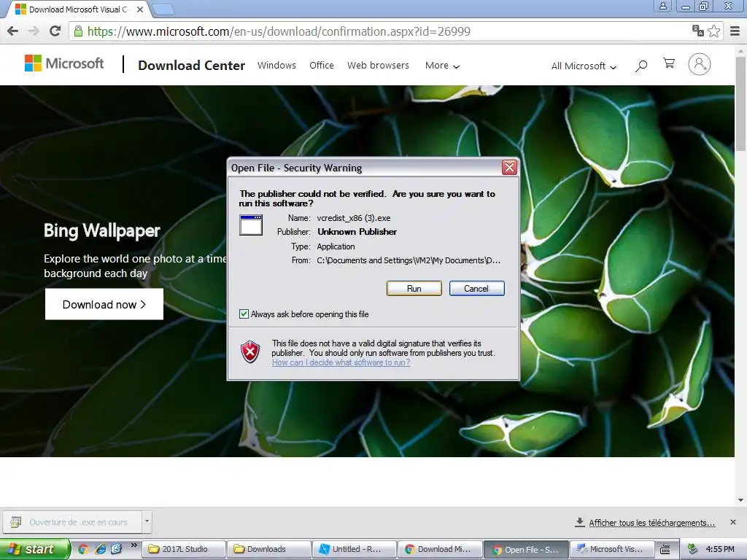The width and height of the screenshot is (747, 560).
Task: Click the translate page icon in address bar
Action: (698, 31)
